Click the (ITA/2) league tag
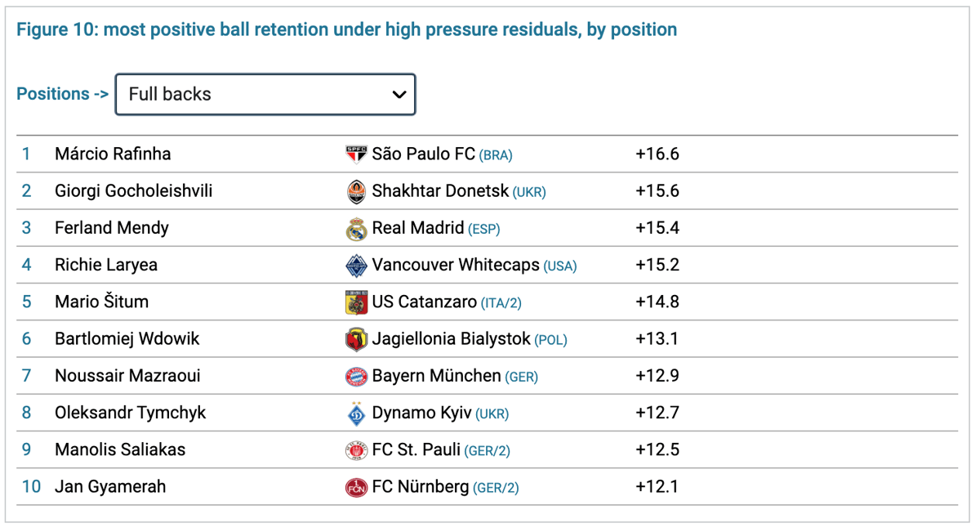This screenshot has width=980, height=532. tap(501, 303)
